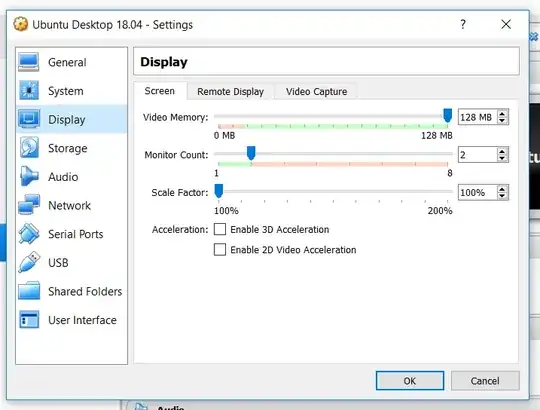Enable 3D Acceleration checkbox

click(x=220, y=229)
